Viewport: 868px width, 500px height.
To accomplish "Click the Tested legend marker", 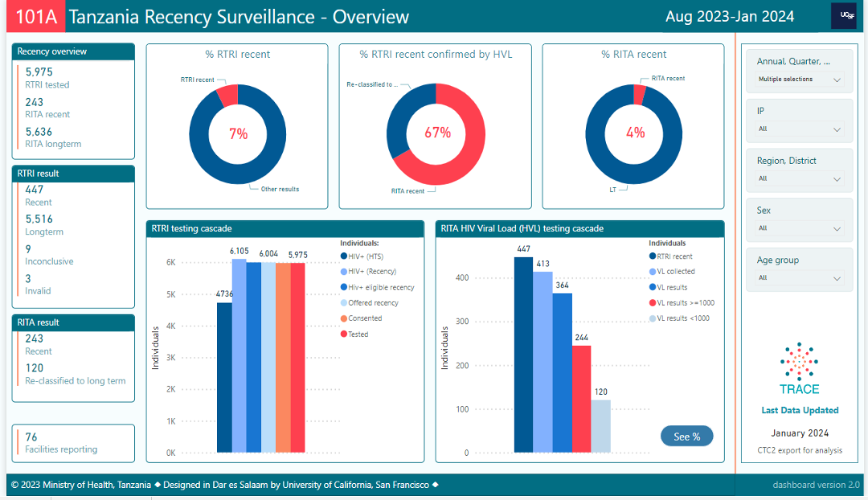I will [343, 334].
